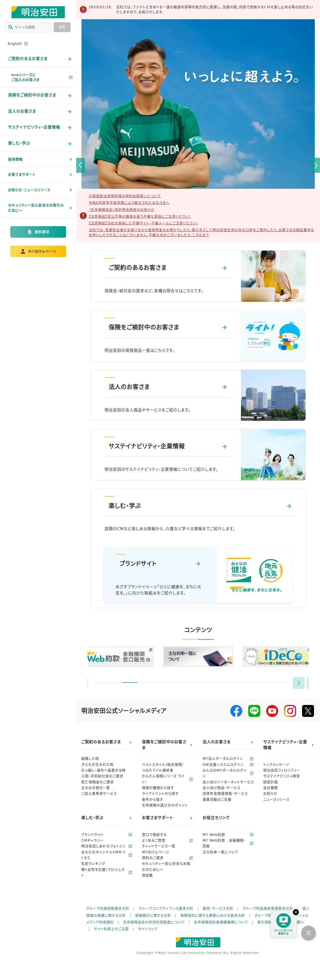Click arrow in 法人のお客さま card
Screen dimensions: 320x980
point(224,387)
